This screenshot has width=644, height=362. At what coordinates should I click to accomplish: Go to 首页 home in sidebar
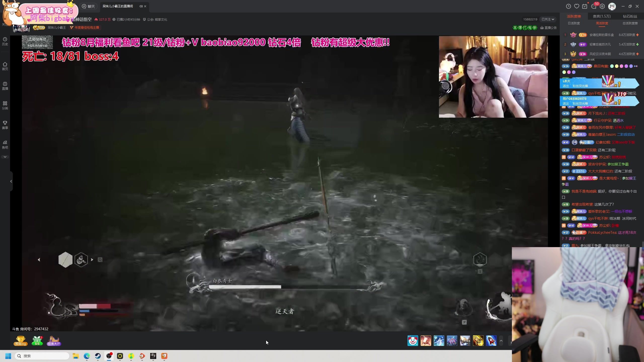tap(5, 66)
